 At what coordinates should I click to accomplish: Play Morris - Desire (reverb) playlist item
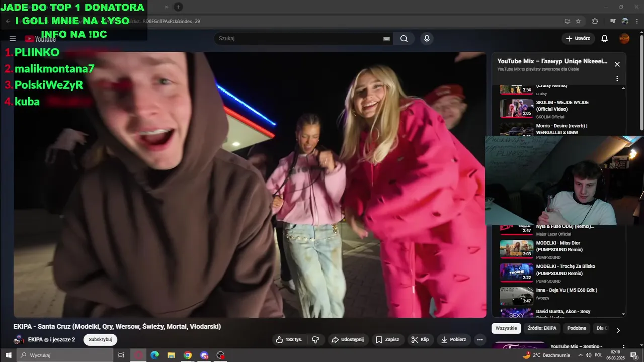(560, 129)
